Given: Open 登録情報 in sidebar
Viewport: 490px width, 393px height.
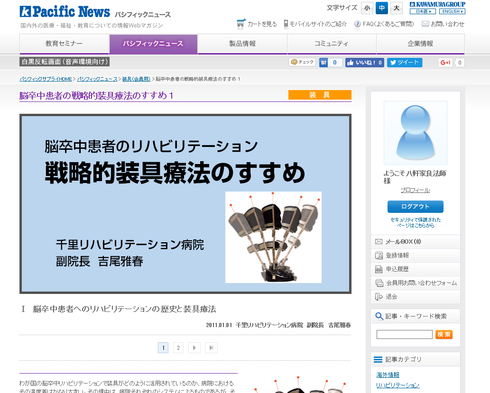Looking at the screenshot, I should click(415, 255).
